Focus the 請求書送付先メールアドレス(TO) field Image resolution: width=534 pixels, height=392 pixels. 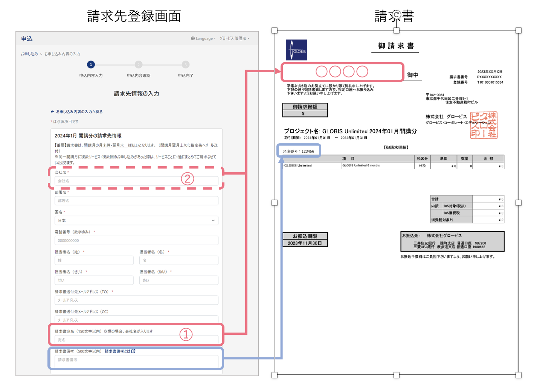click(x=136, y=300)
